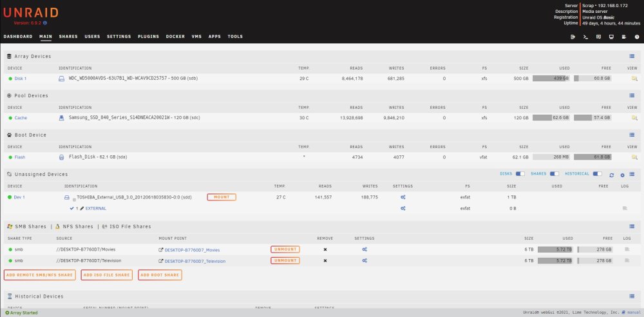Viewport: 644px width, 317px height.
Task: Click Add Root Share button
Action: pos(160,275)
